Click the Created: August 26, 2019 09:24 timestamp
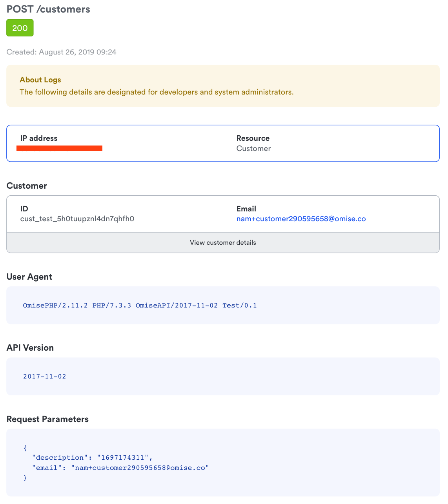448x504 pixels. (x=62, y=52)
